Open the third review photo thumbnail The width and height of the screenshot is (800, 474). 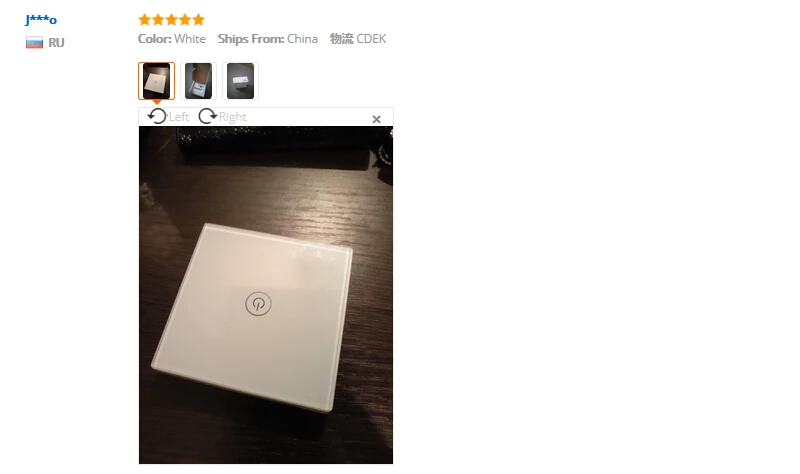[240, 81]
